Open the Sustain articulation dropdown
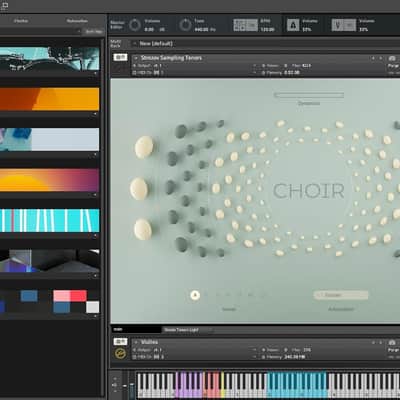Screen dimensions: 400x400 (x=341, y=295)
